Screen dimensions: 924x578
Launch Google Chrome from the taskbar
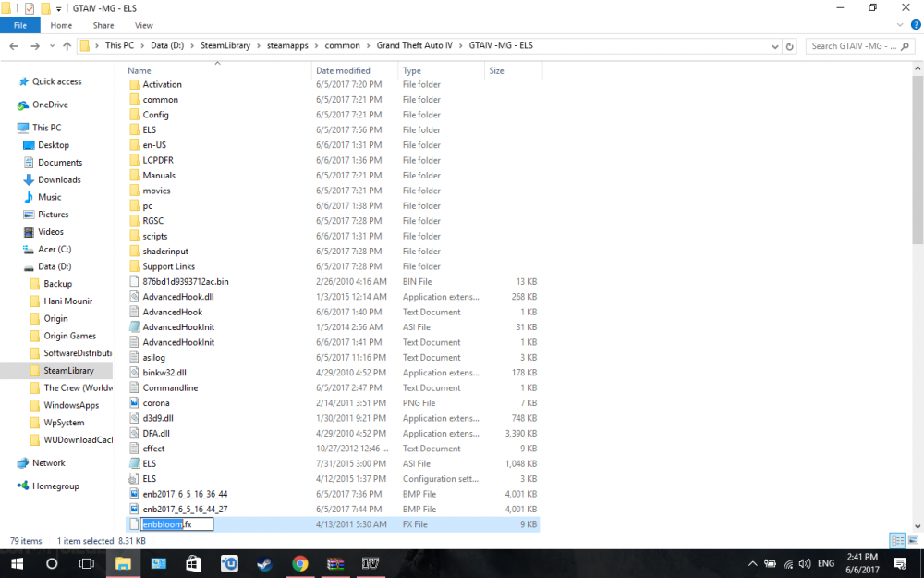pyautogui.click(x=300, y=564)
